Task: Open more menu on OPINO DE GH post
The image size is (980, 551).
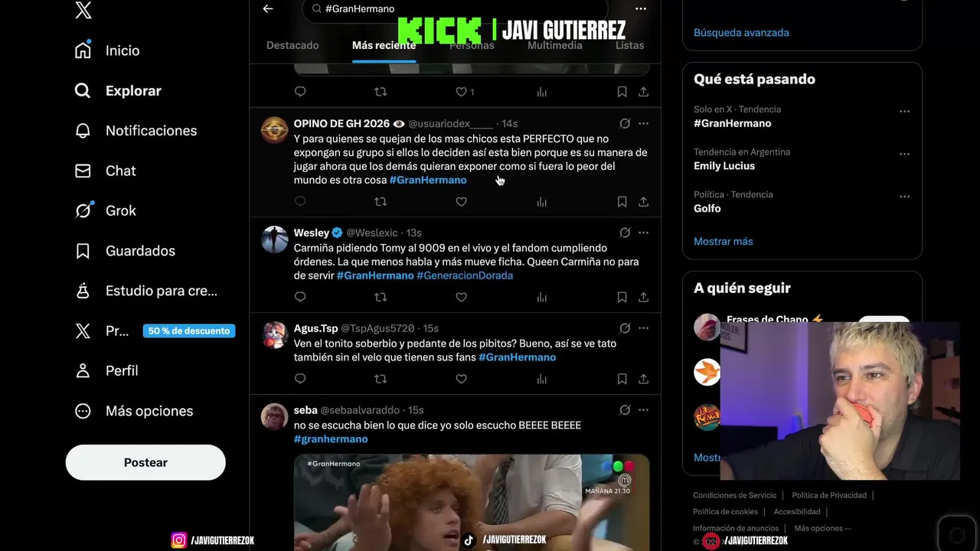Action: click(x=643, y=123)
